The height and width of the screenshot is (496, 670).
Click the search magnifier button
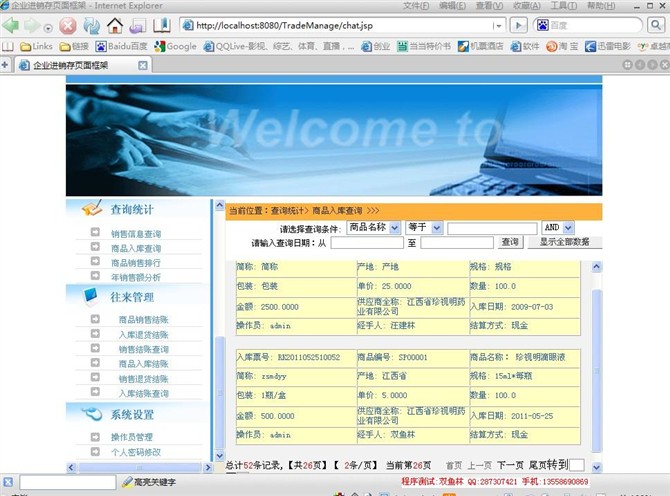(x=656, y=25)
